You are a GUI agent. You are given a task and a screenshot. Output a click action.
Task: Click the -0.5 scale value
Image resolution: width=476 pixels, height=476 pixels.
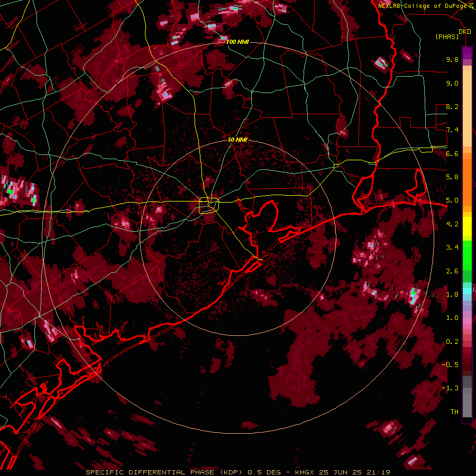point(450,365)
